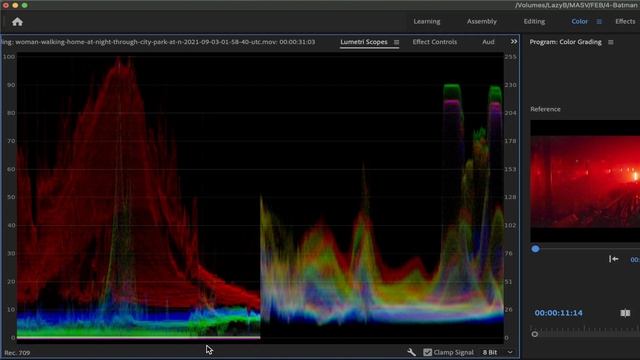640x360 pixels.
Task: Switch to the Effect Controls tab
Action: [435, 42]
